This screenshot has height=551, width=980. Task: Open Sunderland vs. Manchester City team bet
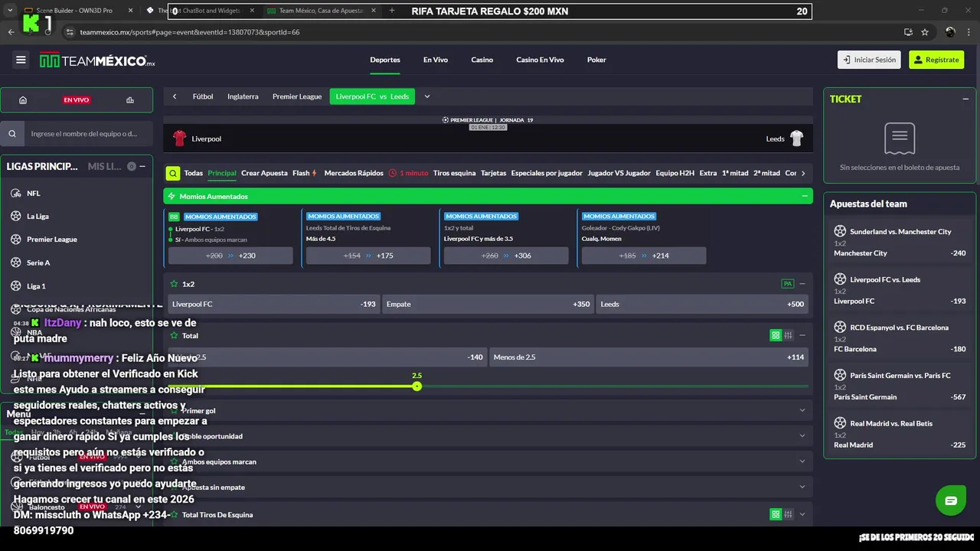pyautogui.click(x=900, y=242)
